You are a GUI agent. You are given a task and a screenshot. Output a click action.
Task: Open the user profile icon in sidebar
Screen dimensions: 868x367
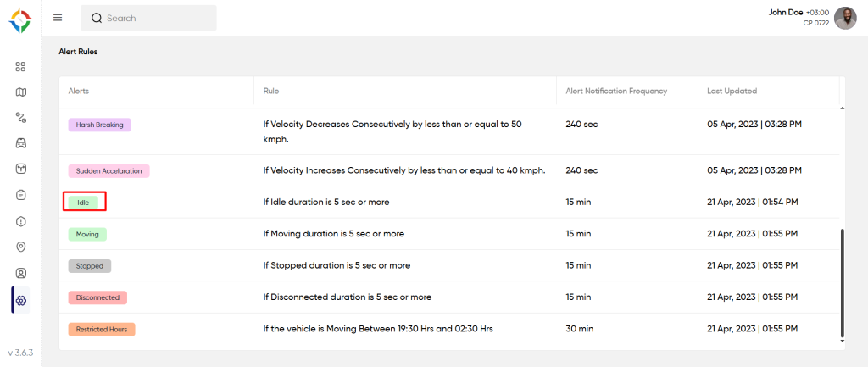pos(21,274)
